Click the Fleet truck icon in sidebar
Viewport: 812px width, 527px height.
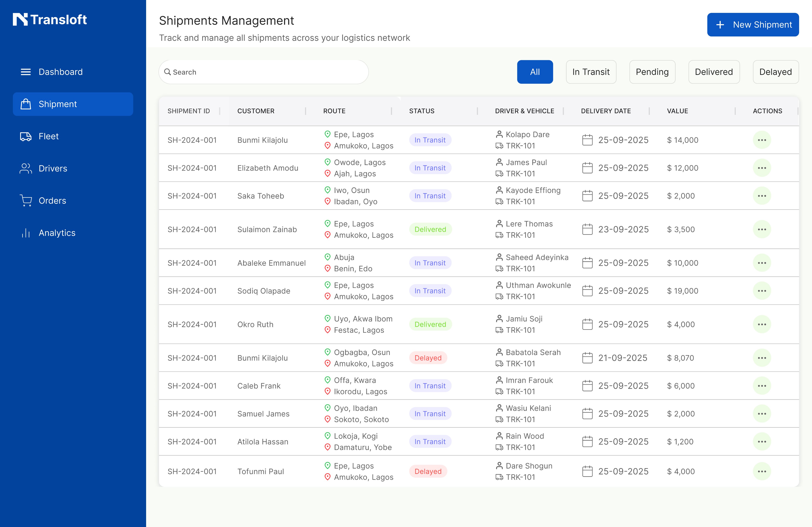[x=26, y=136]
